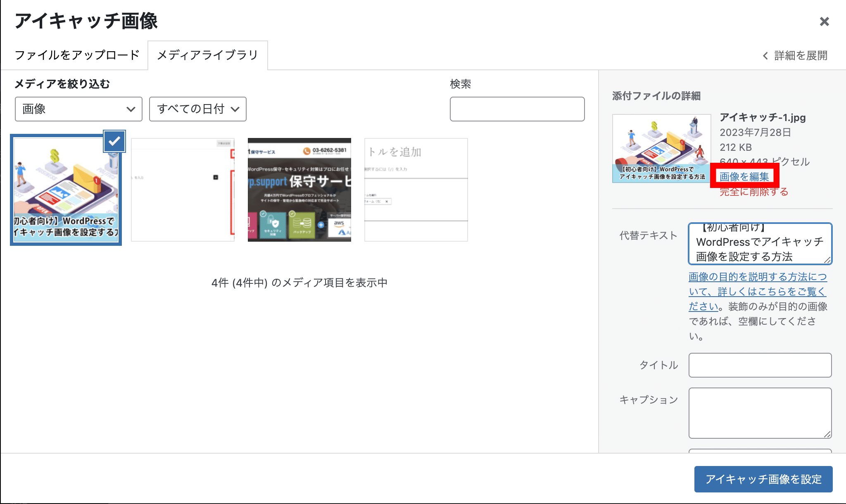This screenshot has height=504, width=846.
Task: Click the attachment preview image in details panel
Action: tap(661, 148)
